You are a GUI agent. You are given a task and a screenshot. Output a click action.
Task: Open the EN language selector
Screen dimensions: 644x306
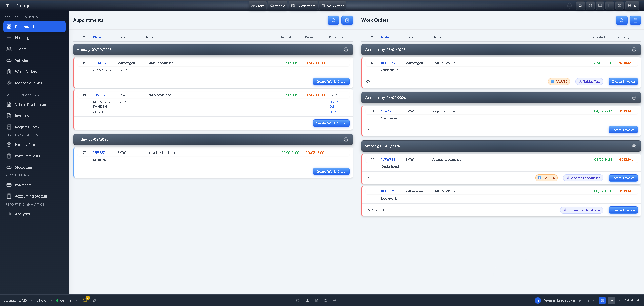coord(632,6)
